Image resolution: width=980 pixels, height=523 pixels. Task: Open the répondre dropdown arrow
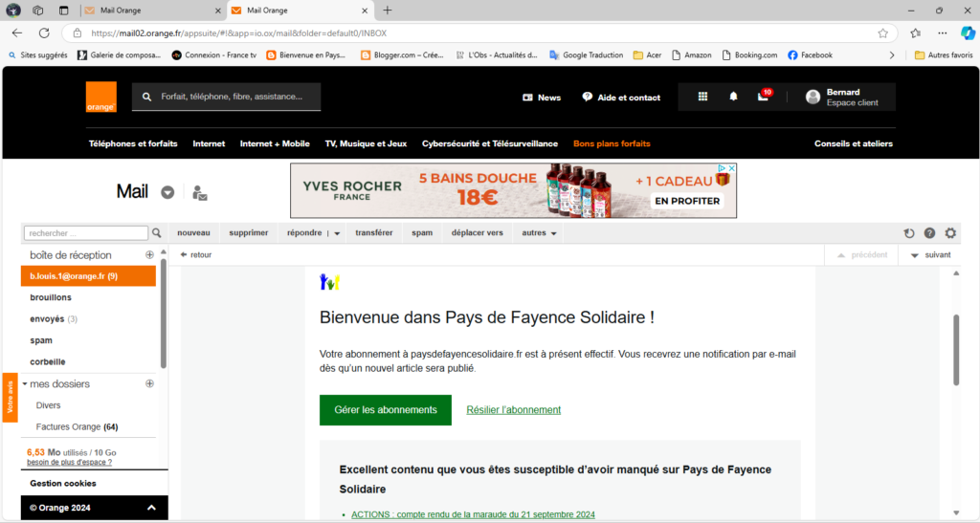click(337, 233)
